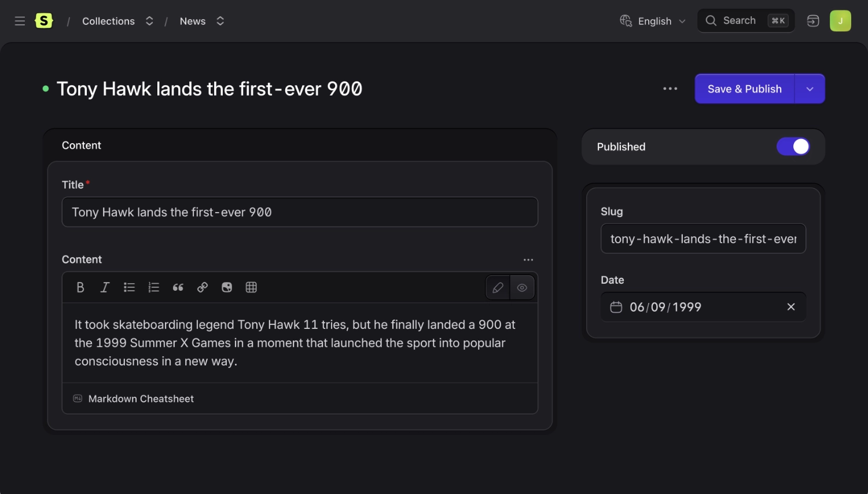This screenshot has height=494, width=868.
Task: Insert an image into the content
Action: tap(226, 287)
